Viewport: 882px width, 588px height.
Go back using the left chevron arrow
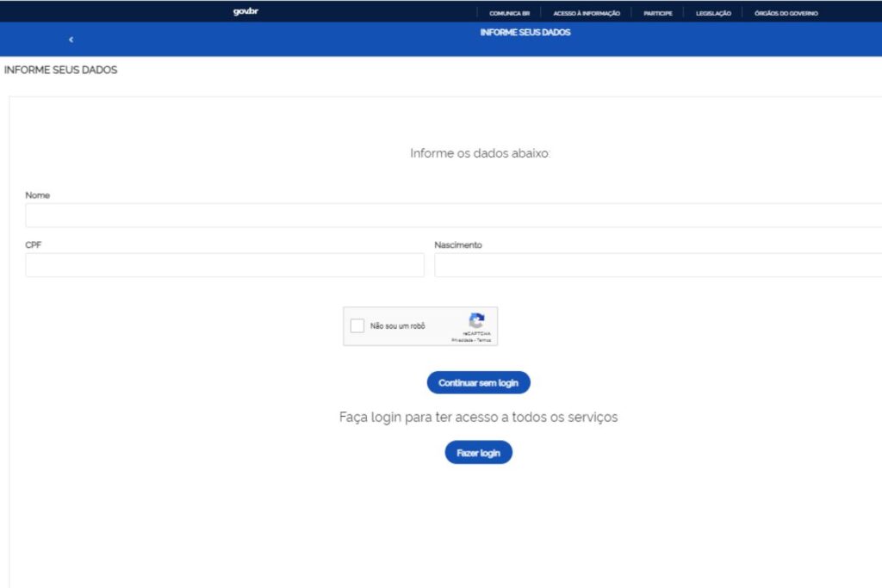pos(71,40)
